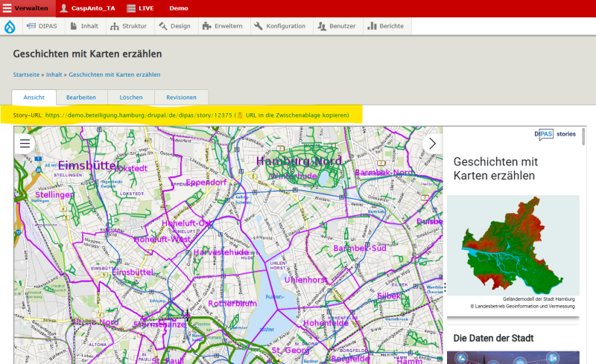This screenshot has height=364, width=596.
Task: Click the Harvestehude map label
Action: click(x=221, y=252)
